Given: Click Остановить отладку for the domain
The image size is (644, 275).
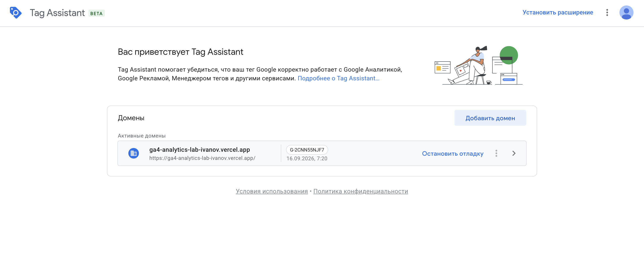Looking at the screenshot, I should pyautogui.click(x=453, y=153).
